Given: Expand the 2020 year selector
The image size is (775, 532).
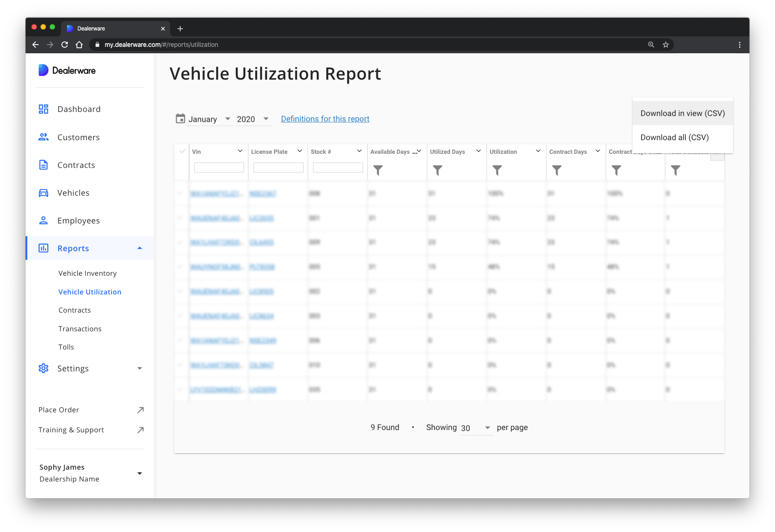Looking at the screenshot, I should pyautogui.click(x=266, y=119).
